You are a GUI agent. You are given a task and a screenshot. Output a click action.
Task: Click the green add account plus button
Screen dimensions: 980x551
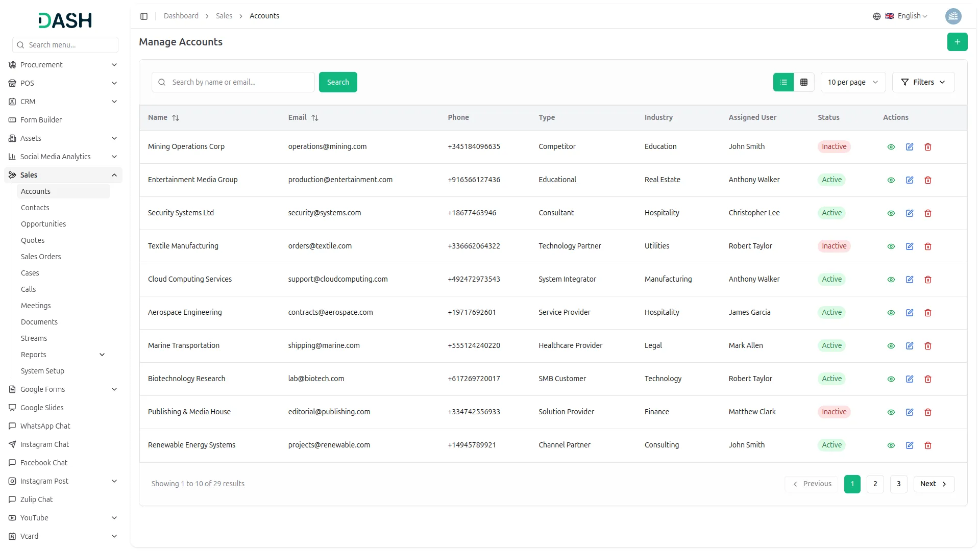pyautogui.click(x=957, y=42)
